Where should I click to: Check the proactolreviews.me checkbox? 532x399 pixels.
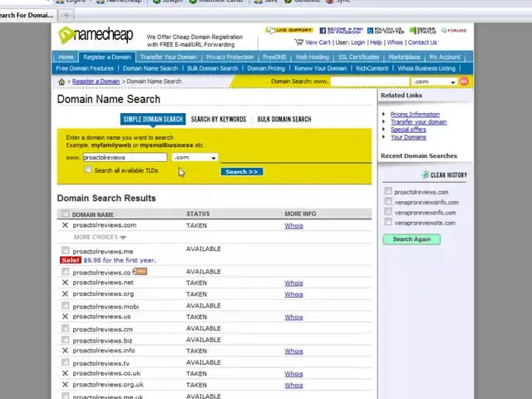[x=65, y=250]
